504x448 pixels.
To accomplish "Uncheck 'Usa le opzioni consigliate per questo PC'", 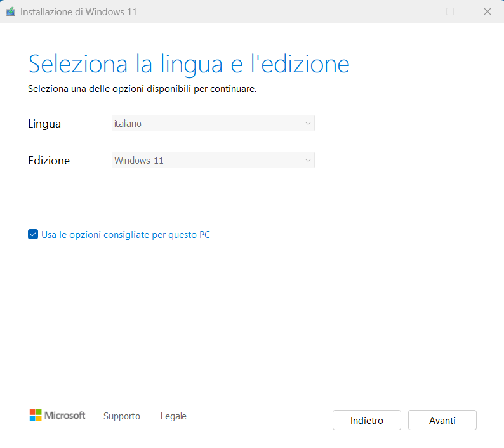I will pyautogui.click(x=33, y=234).
